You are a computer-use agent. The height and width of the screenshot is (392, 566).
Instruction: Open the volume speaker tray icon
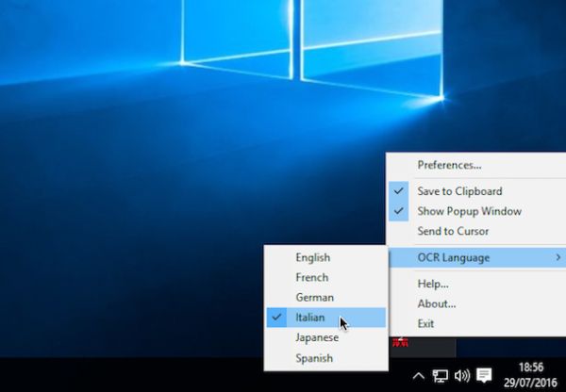[461, 376]
